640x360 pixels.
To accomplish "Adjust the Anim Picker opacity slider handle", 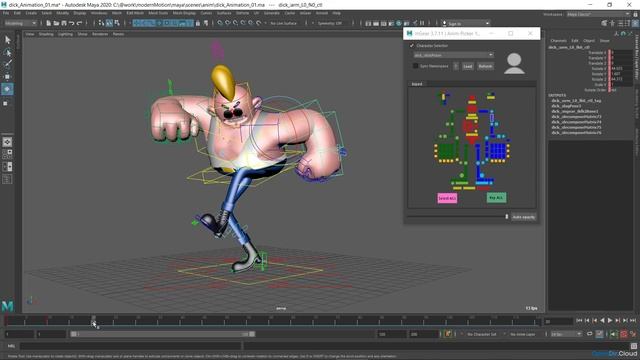I will tap(507, 217).
